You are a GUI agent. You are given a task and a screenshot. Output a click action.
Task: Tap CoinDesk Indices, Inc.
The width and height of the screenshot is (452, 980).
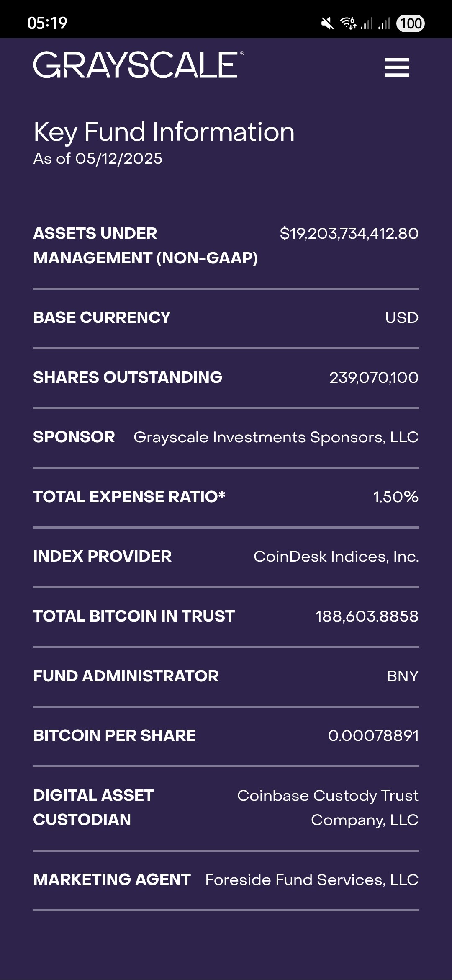(x=336, y=557)
